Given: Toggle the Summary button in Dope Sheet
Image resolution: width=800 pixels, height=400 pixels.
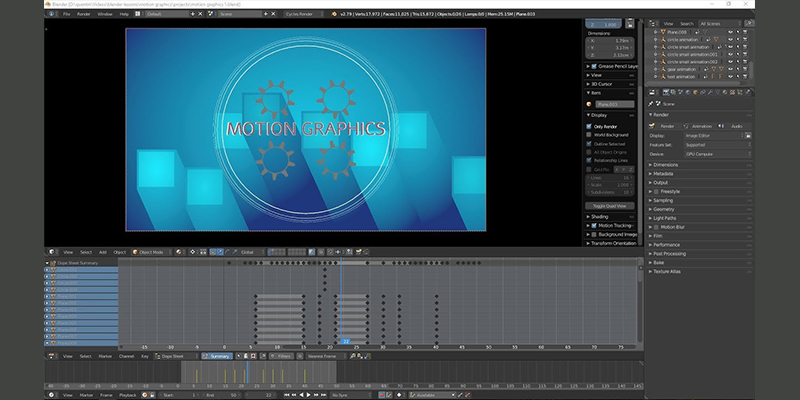Looking at the screenshot, I should 217,356.
